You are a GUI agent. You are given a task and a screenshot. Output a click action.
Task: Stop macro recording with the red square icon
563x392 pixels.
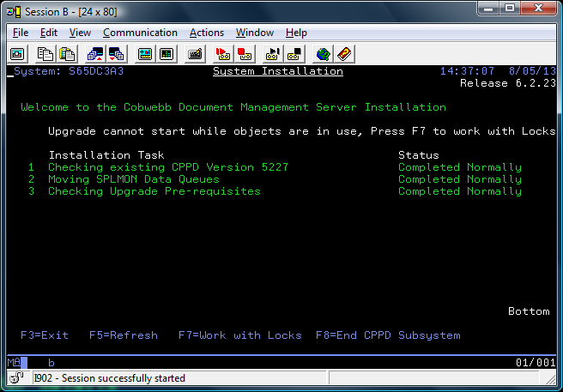[x=245, y=54]
